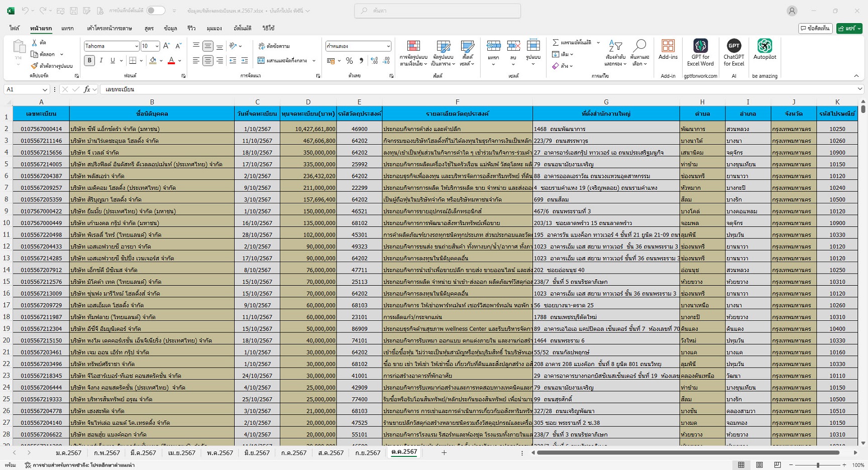Click the Save icon in quick access toolbar
The height and width of the screenshot is (470, 868).
[x=73, y=11]
